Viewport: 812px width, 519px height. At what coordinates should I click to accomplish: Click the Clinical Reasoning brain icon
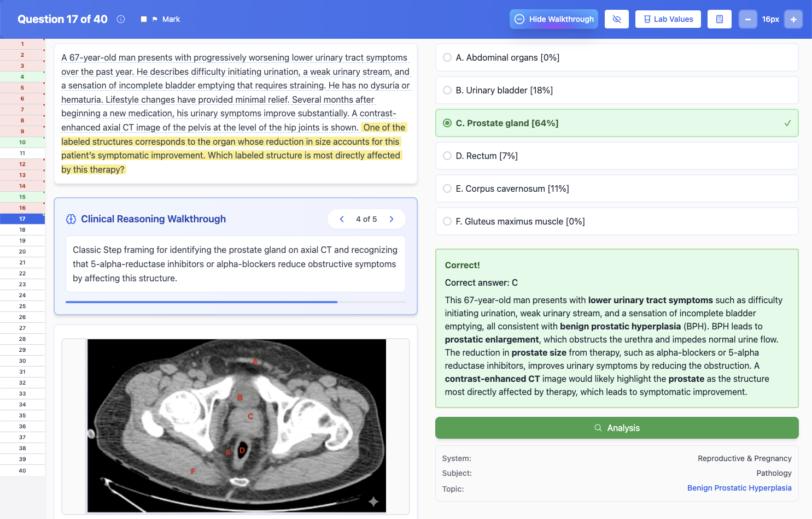(71, 219)
